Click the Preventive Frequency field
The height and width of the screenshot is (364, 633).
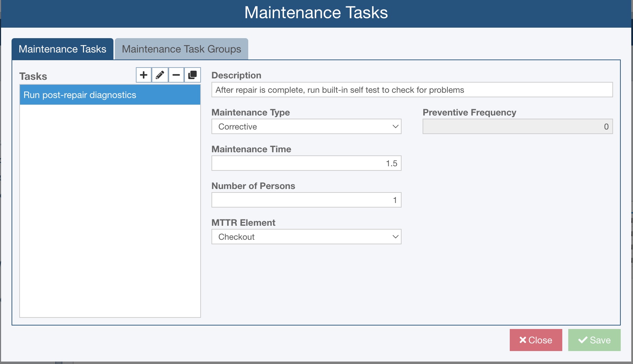click(517, 126)
